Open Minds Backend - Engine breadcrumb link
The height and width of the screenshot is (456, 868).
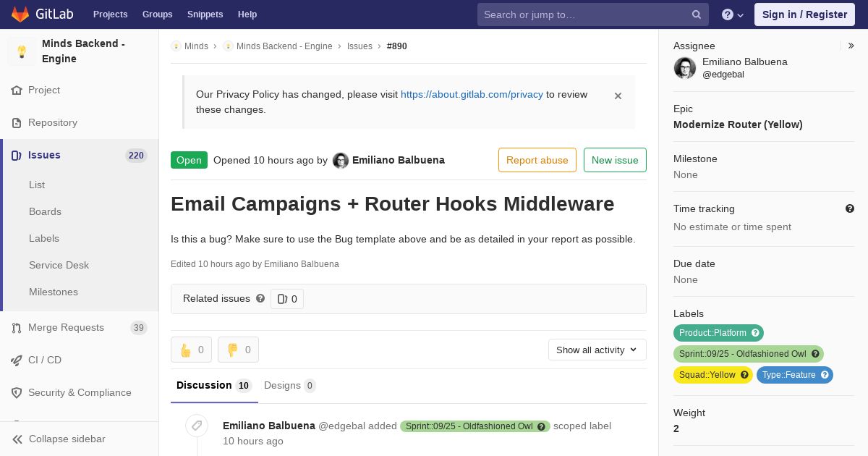pos(284,46)
